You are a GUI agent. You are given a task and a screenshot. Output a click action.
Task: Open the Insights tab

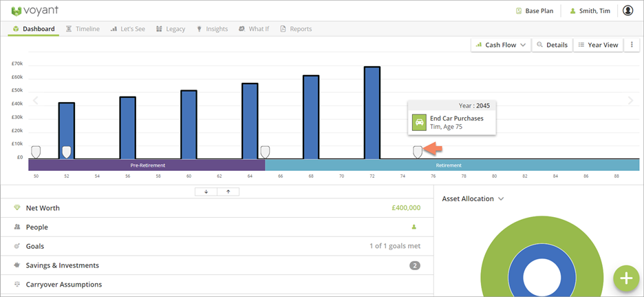(212, 29)
